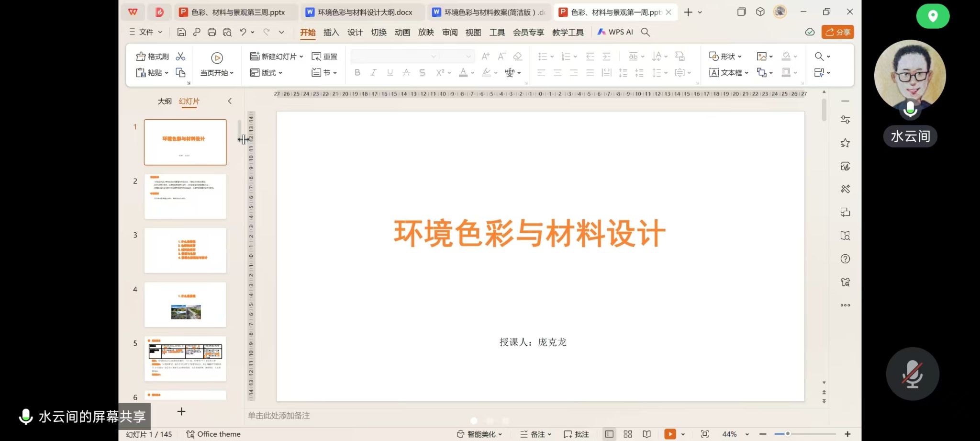This screenshot has height=441, width=980.
Task: Expand the New Slide (新建幻灯片) dropdown
Action: [301, 57]
